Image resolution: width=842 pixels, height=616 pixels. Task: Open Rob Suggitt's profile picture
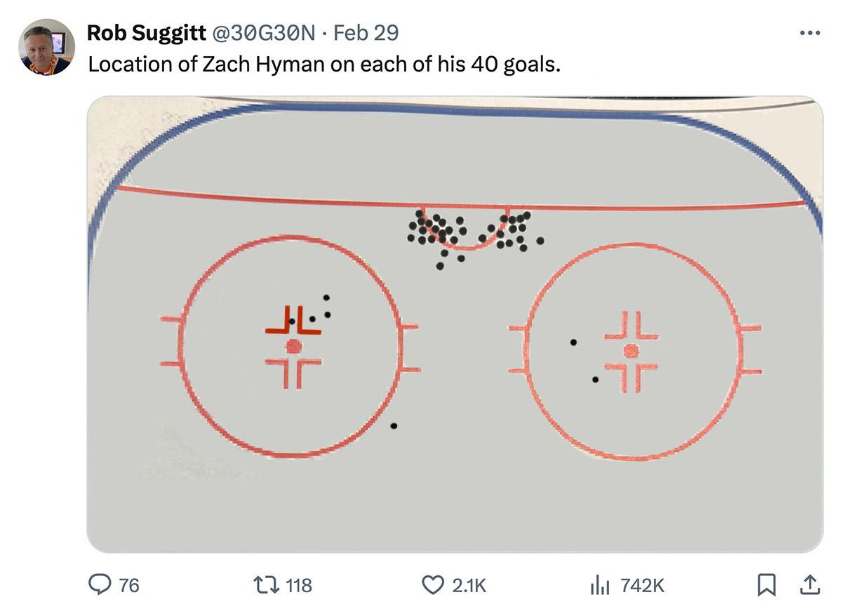coord(46,47)
